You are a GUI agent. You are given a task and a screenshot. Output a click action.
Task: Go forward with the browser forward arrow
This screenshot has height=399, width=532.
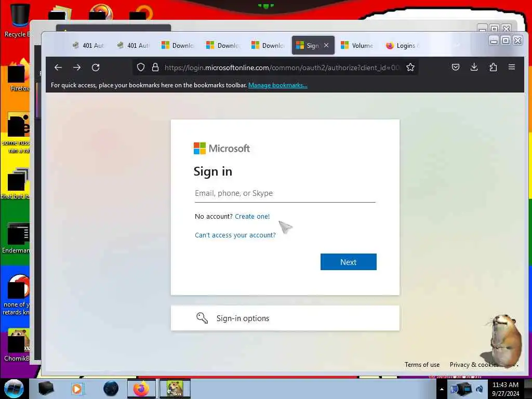coord(77,68)
